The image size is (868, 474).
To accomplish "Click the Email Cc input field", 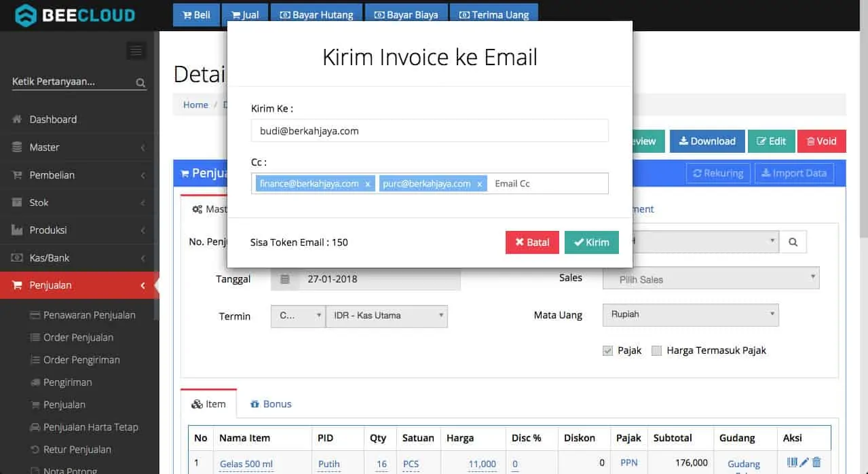I will click(x=548, y=183).
